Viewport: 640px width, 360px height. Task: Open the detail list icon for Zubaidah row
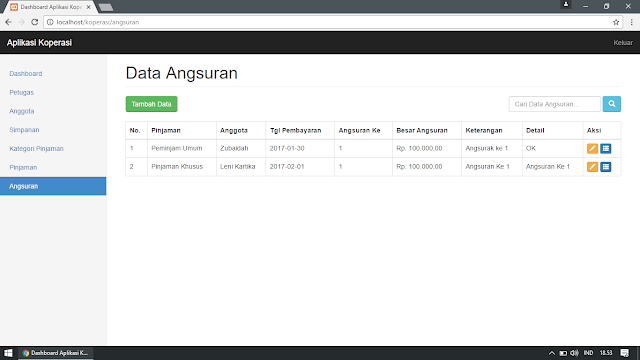click(606, 149)
